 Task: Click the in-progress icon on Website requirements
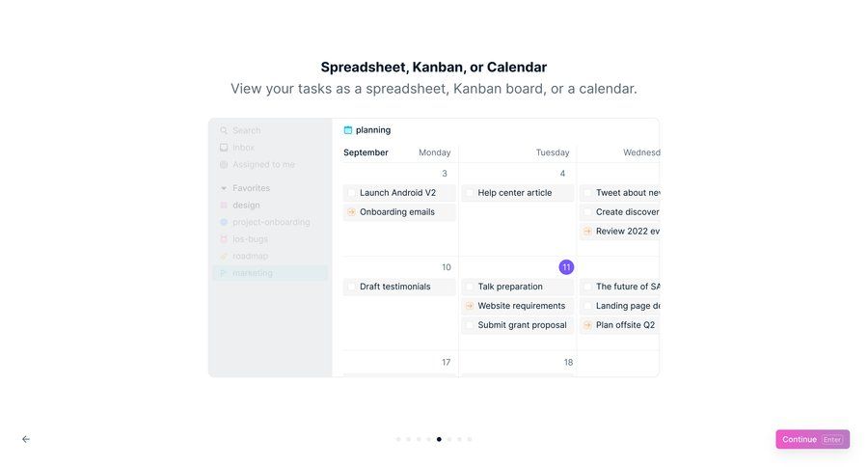[470, 306]
